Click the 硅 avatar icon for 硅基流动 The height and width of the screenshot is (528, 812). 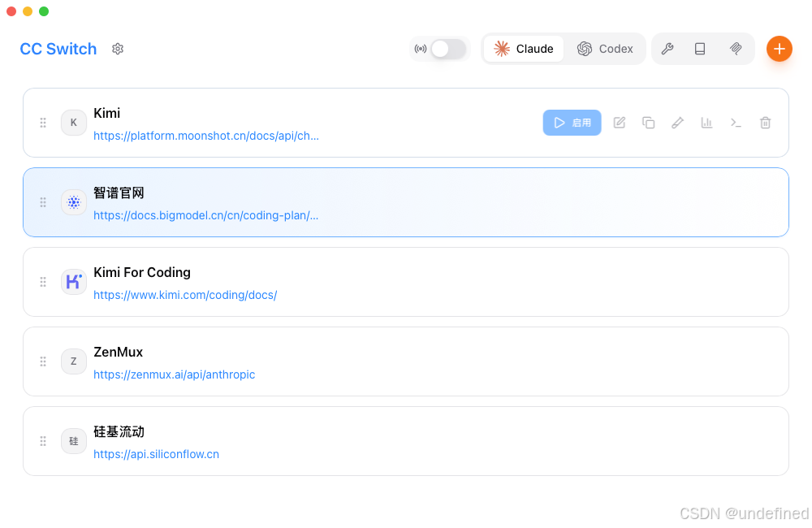(74, 441)
